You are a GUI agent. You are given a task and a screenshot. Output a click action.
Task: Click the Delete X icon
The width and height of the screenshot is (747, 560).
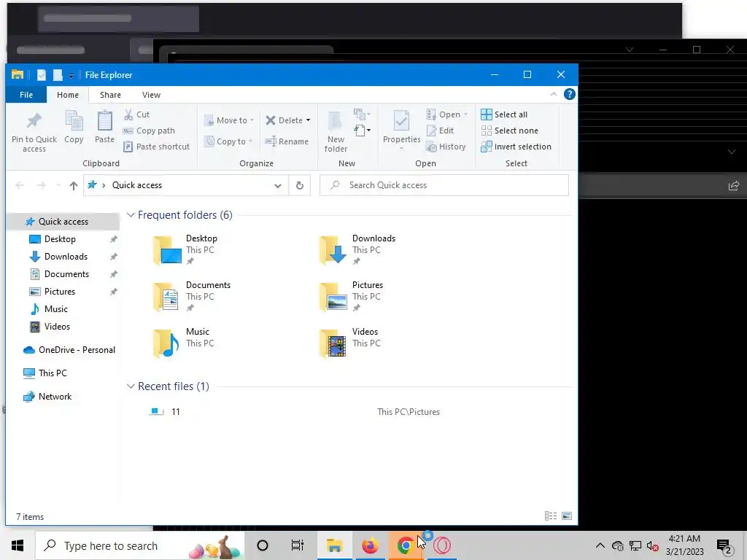tap(271, 120)
